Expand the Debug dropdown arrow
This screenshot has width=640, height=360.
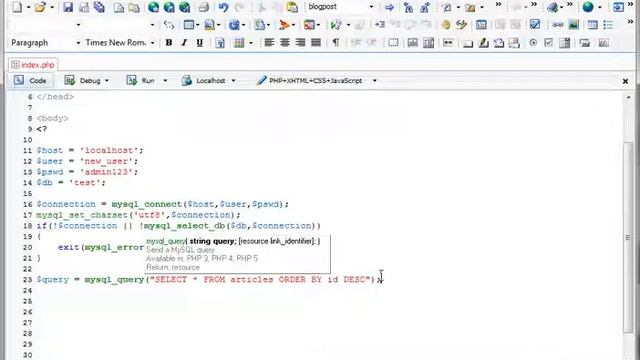point(107,81)
